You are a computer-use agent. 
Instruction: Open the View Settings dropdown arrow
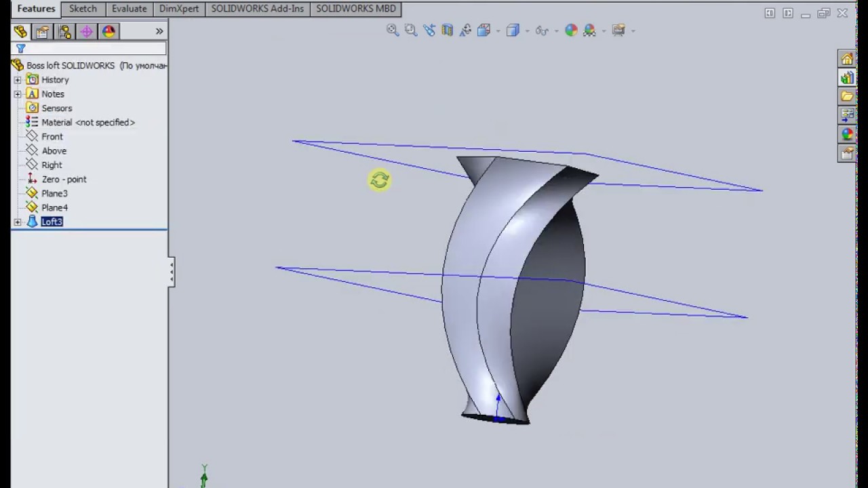click(x=633, y=30)
